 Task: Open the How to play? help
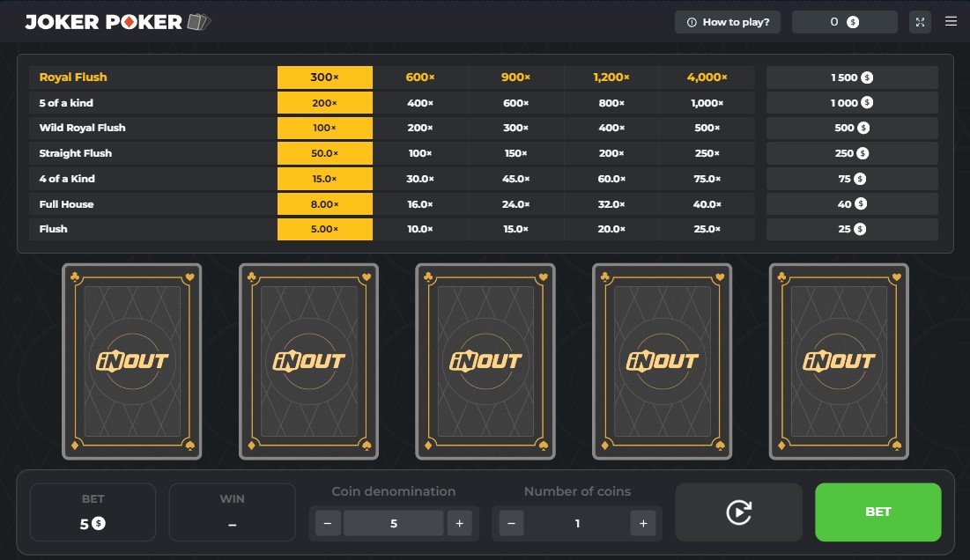pos(728,22)
